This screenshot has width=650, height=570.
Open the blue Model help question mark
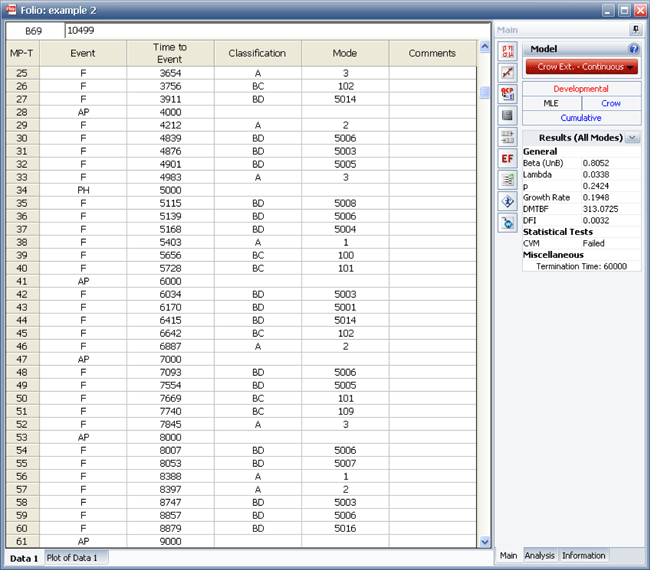pos(633,49)
